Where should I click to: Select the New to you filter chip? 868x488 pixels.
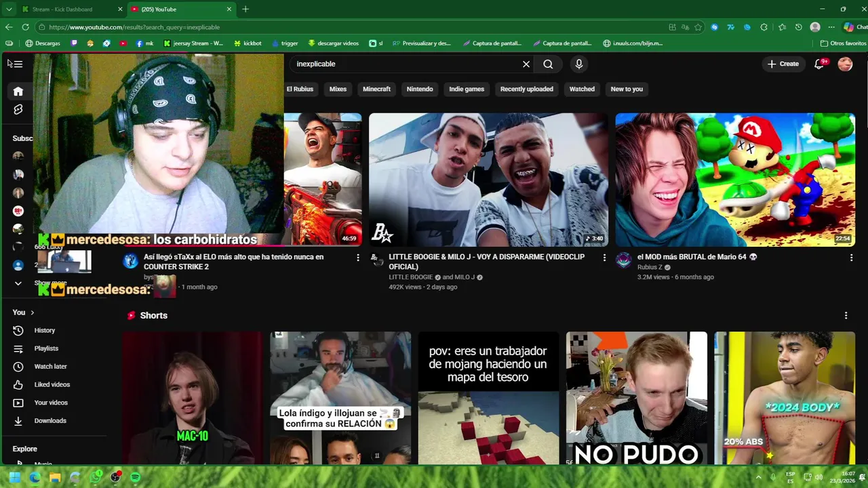(627, 89)
